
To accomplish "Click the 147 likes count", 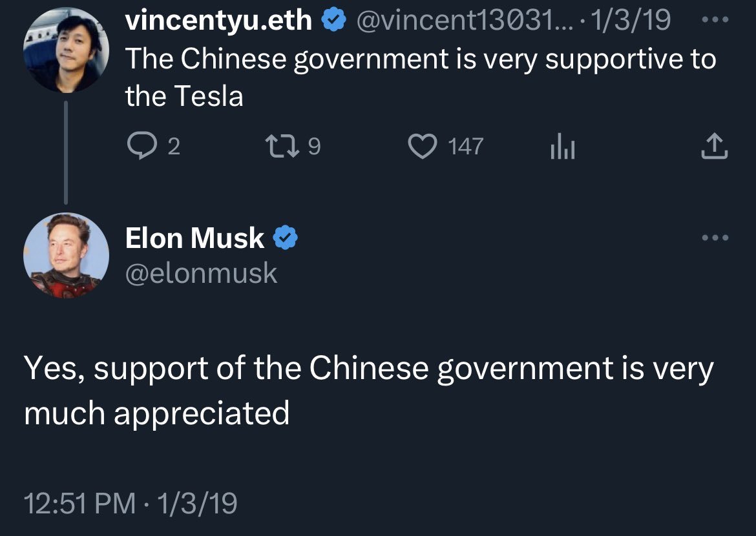I will coord(465,147).
